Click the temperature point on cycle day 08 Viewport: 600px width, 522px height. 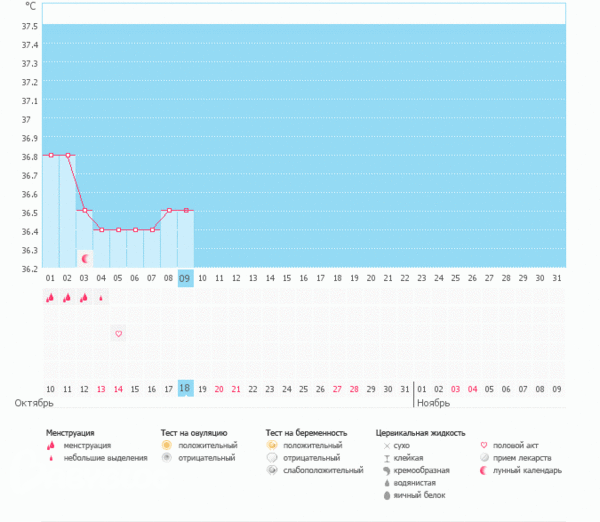(168, 211)
